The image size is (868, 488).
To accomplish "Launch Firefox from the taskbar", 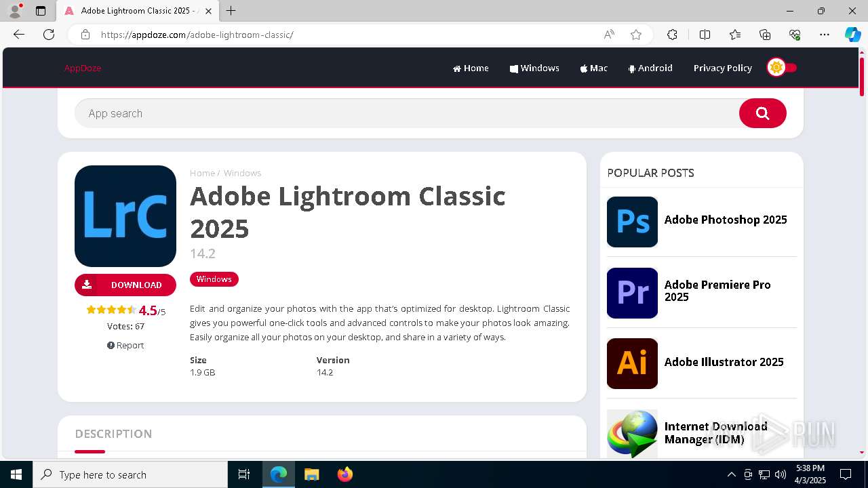I will [344, 474].
